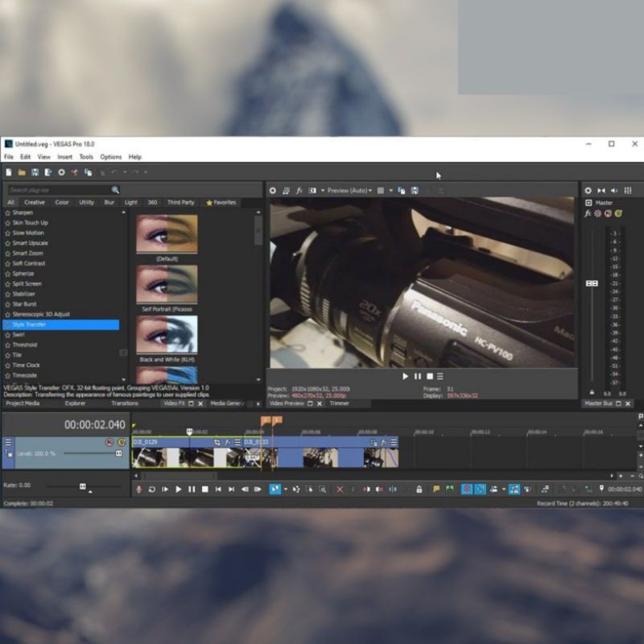Viewport: 644px width, 644px height.
Task: Click the search magnifier in plug-in field
Action: pyautogui.click(x=115, y=190)
